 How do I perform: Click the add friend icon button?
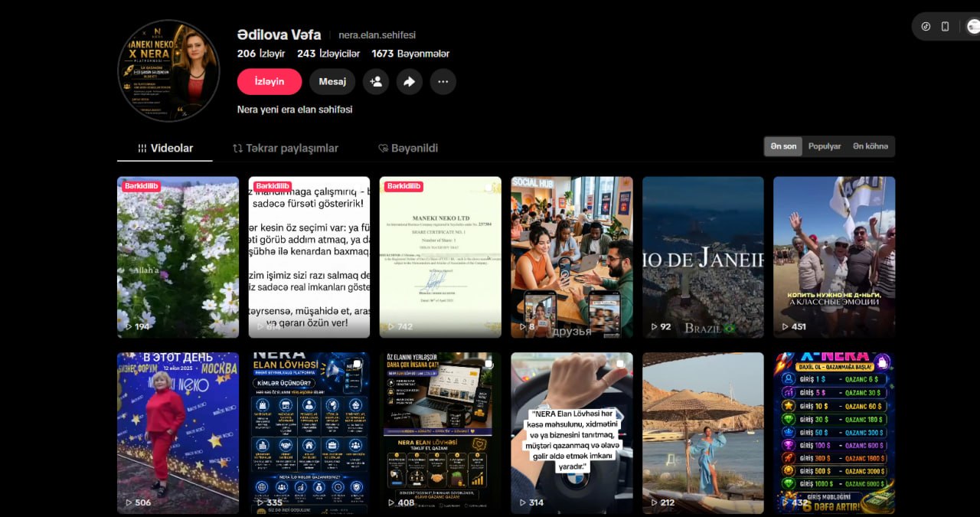376,81
